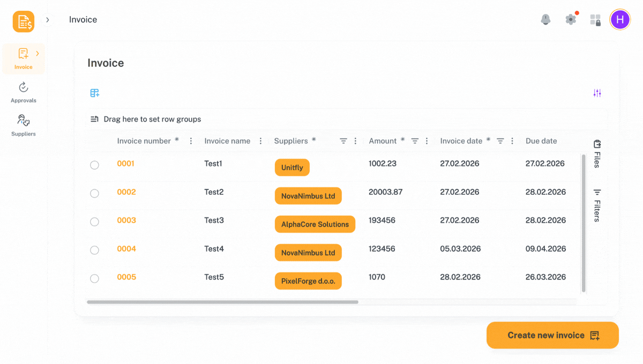
Task: Click the Amount column filter icon
Action: click(x=415, y=141)
